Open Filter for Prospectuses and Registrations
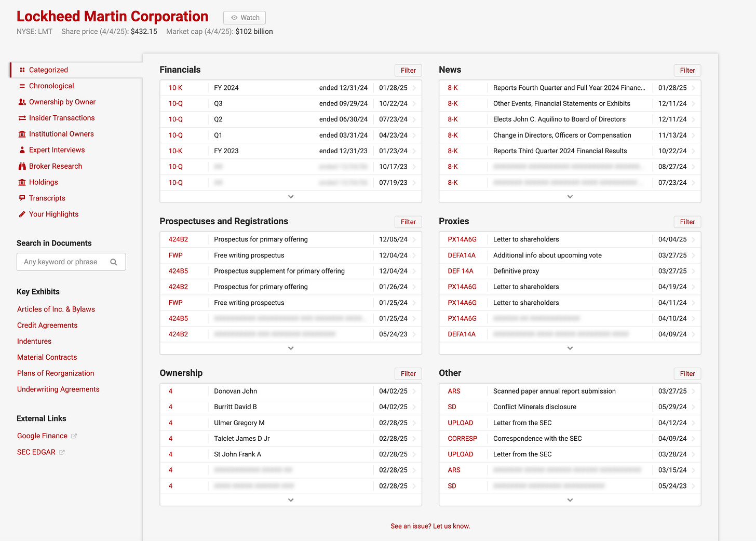Viewport: 756px width, 541px height. (408, 222)
